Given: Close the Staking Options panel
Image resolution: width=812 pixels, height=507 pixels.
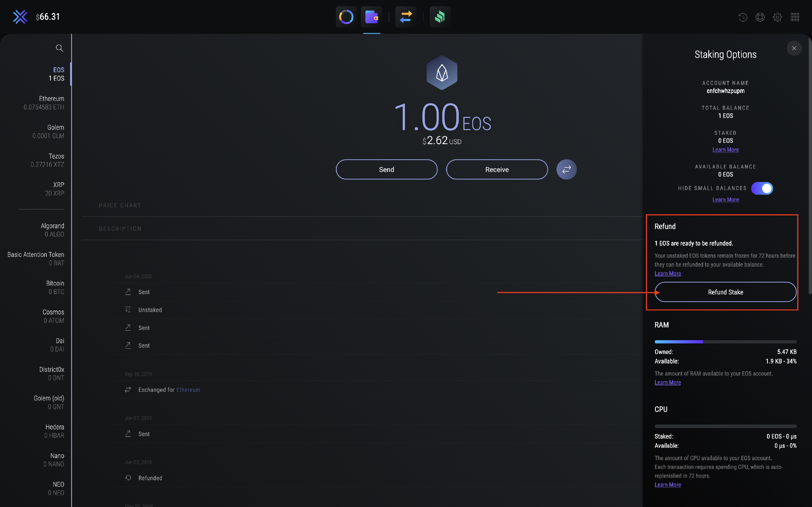Looking at the screenshot, I should pyautogui.click(x=794, y=48).
